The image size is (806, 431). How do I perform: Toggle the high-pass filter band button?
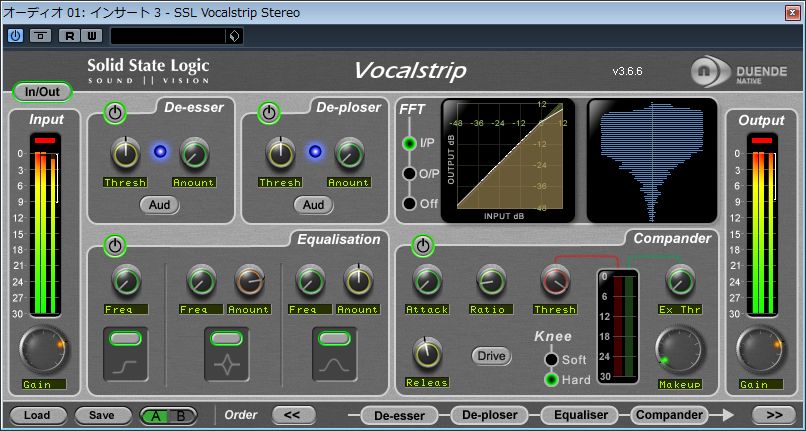125,338
